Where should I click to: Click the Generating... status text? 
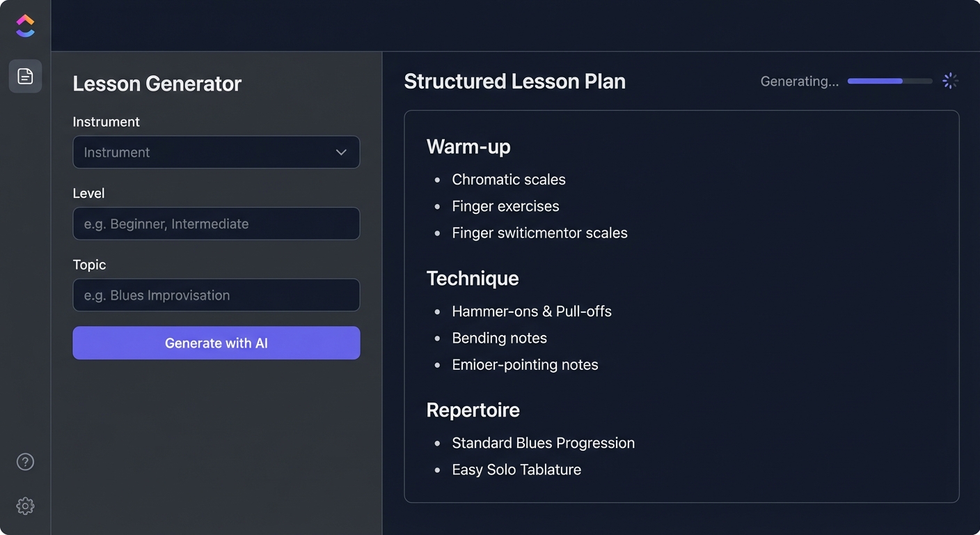799,82
